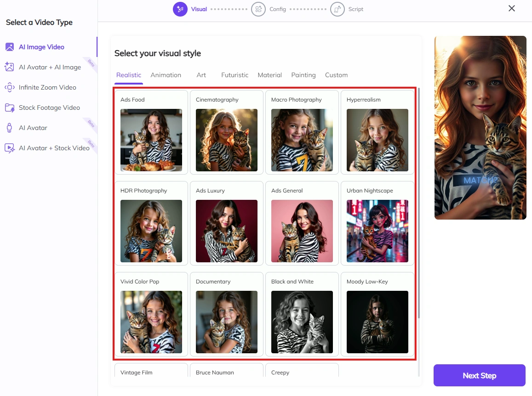Choose the Vivid Color Pop thumbnail
Image resolution: width=532 pixels, height=396 pixels.
click(x=151, y=322)
